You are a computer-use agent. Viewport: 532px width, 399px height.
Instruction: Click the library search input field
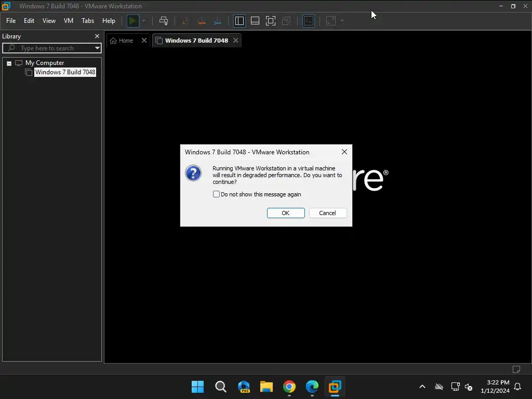[51, 48]
